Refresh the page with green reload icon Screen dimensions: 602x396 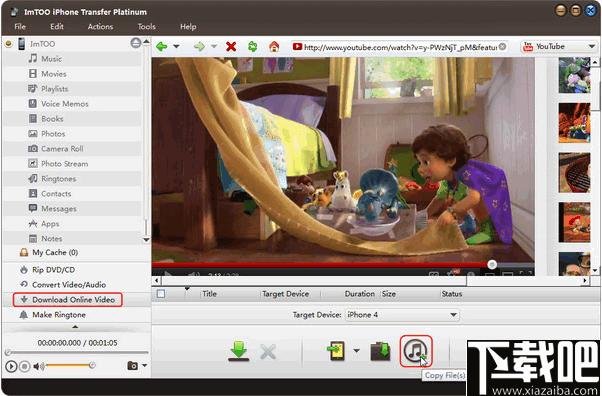tap(253, 47)
